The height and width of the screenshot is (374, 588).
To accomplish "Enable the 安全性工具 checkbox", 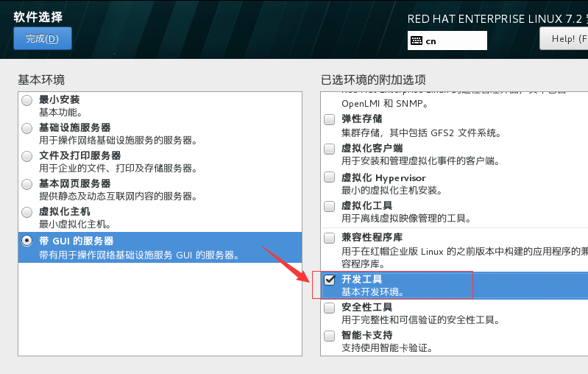I will 329,308.
